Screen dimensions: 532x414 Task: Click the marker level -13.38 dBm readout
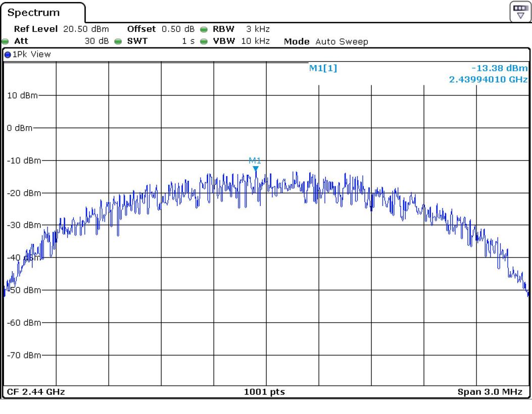coord(500,68)
